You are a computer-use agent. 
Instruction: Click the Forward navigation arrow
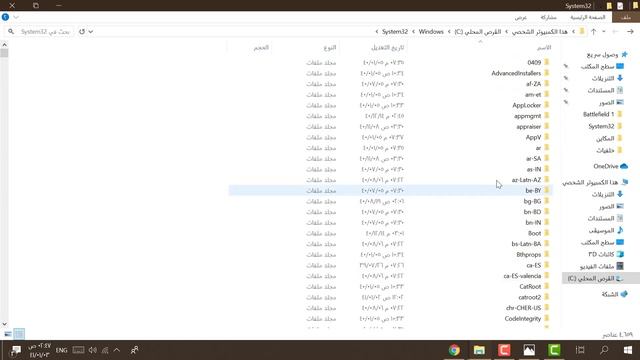tap(616, 31)
